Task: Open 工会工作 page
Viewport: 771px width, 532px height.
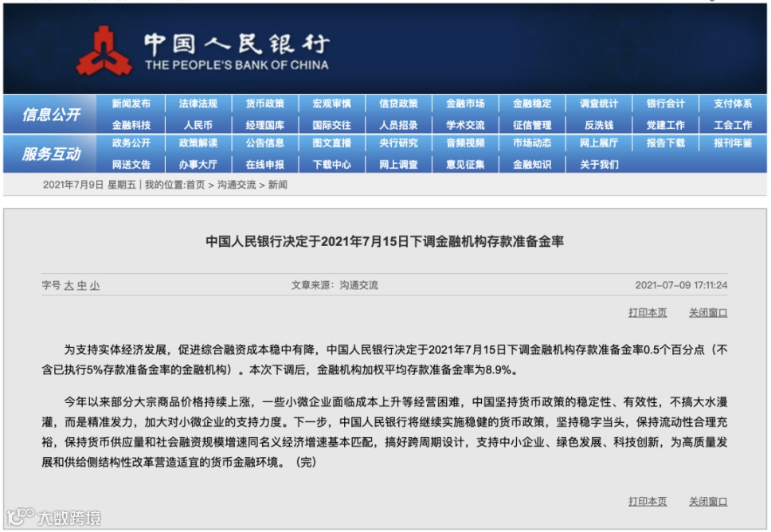Action: pyautogui.click(x=733, y=125)
